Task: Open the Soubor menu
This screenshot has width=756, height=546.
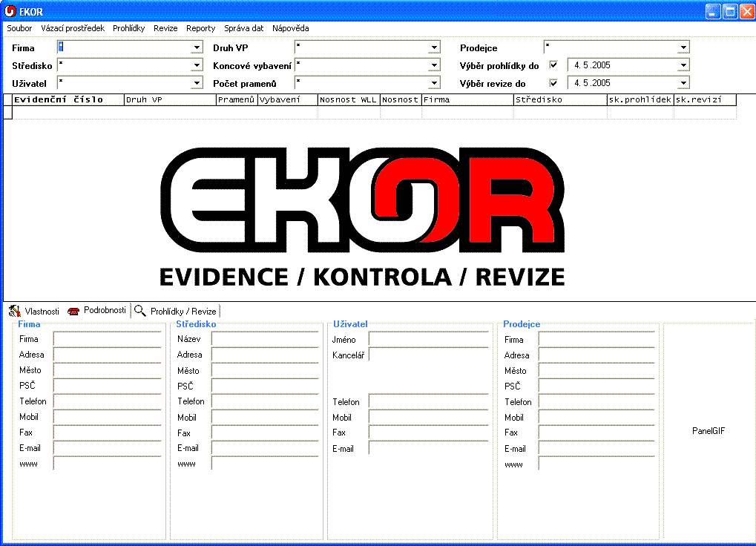Action: (x=19, y=28)
